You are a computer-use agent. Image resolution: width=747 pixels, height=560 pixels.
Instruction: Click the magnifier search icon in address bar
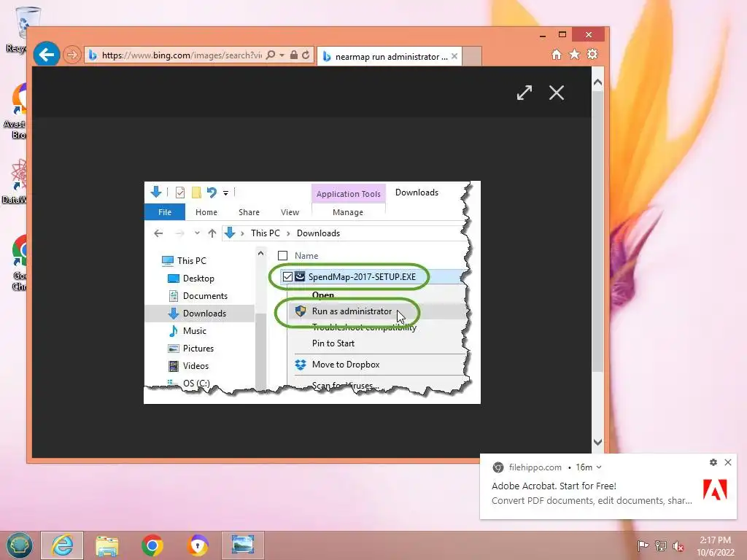tap(271, 55)
